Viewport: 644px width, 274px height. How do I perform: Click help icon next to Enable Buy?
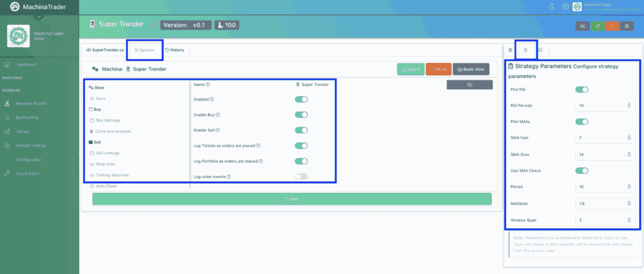[218, 115]
